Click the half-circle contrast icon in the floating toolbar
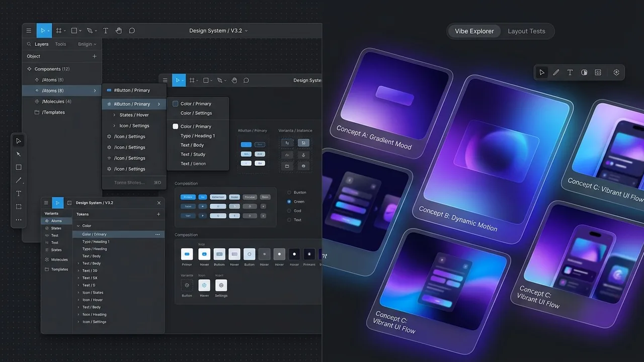Image resolution: width=644 pixels, height=362 pixels. (584, 72)
